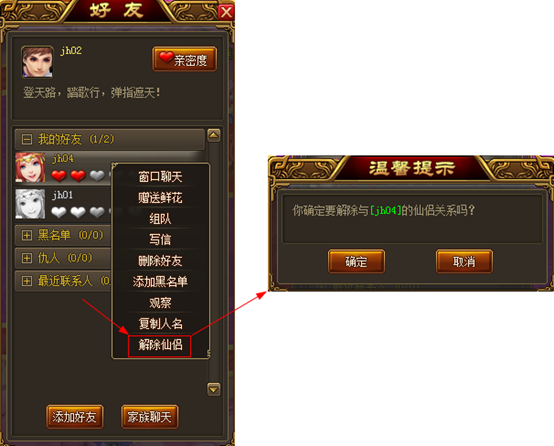Screen dimensions: 554x446
Task: Click the first white heart under jh01
Action: 59,212
